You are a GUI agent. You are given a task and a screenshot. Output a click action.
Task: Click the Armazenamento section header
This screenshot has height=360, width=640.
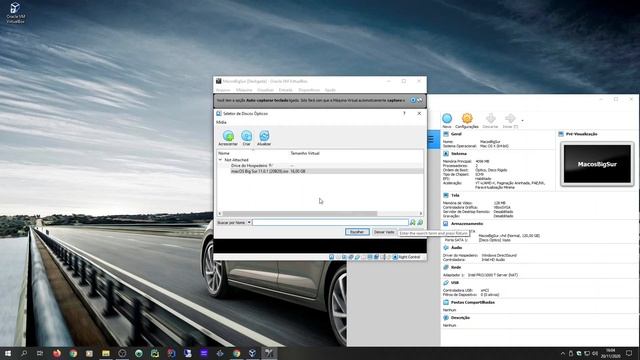(467, 224)
